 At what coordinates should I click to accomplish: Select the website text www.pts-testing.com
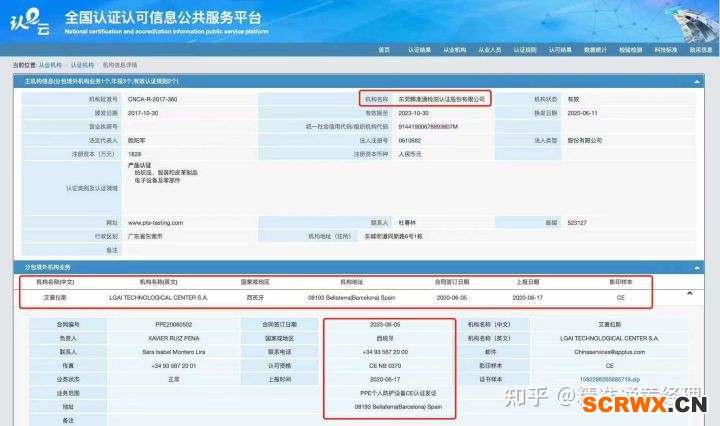tap(155, 223)
